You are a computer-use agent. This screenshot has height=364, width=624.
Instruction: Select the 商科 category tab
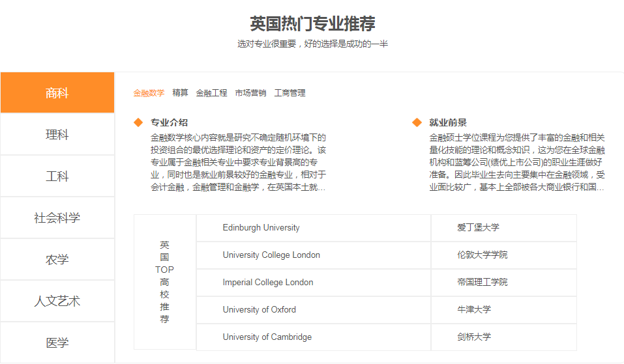pyautogui.click(x=57, y=92)
